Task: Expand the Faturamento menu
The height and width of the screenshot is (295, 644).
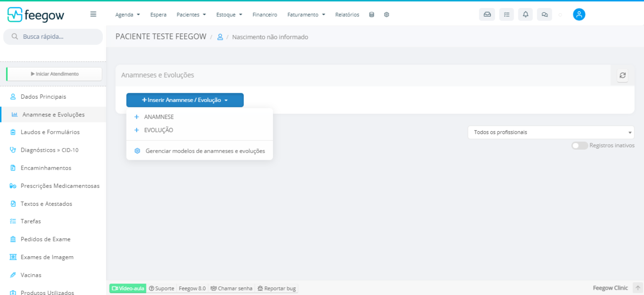Action: pos(306,14)
